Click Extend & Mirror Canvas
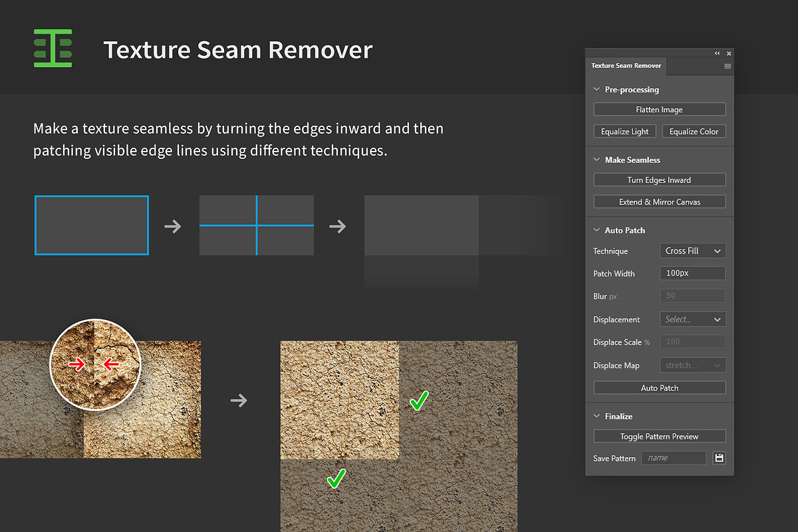The image size is (798, 532). 659,201
